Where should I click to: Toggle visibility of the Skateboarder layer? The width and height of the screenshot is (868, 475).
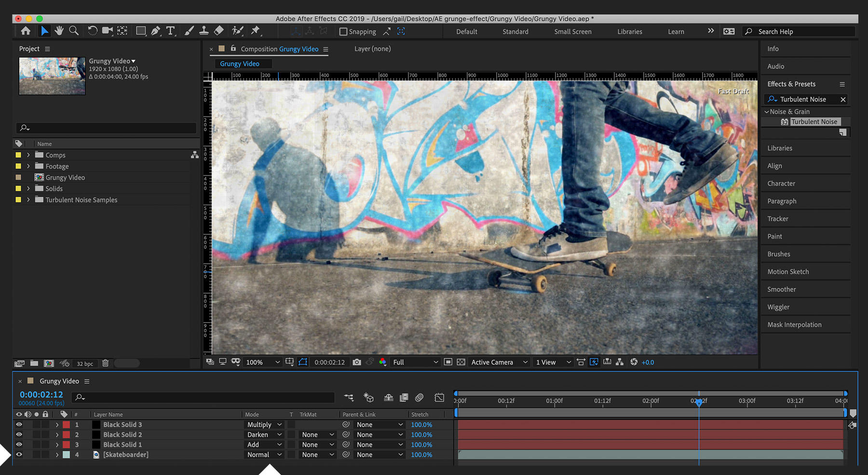[x=19, y=454]
